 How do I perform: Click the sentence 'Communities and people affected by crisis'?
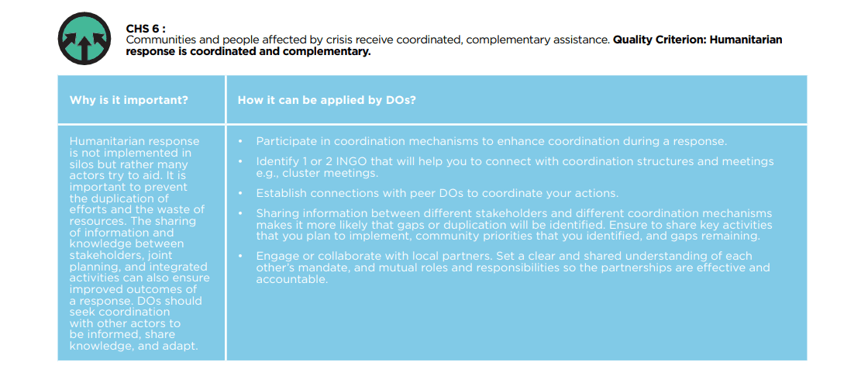[x=367, y=40]
